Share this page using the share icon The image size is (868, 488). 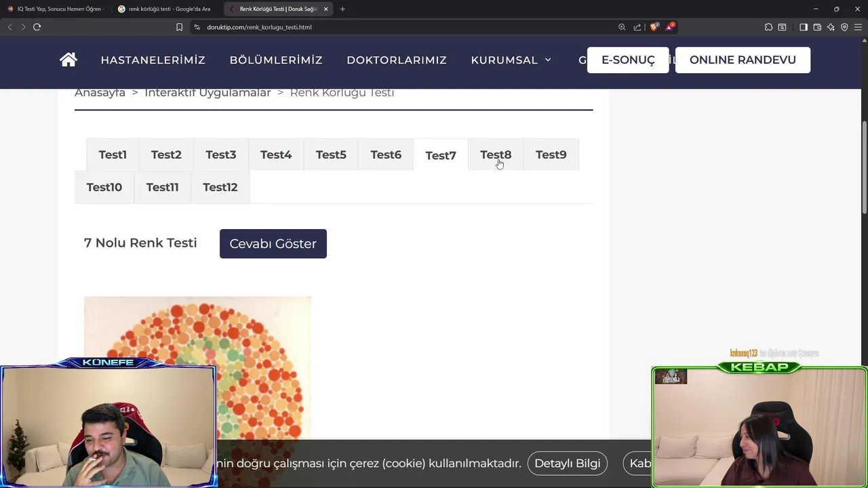[637, 27]
